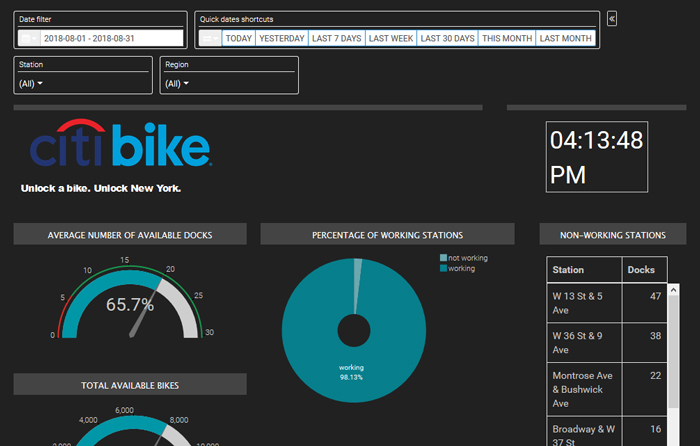
Task: Sort by the Station column header
Action: click(584, 270)
